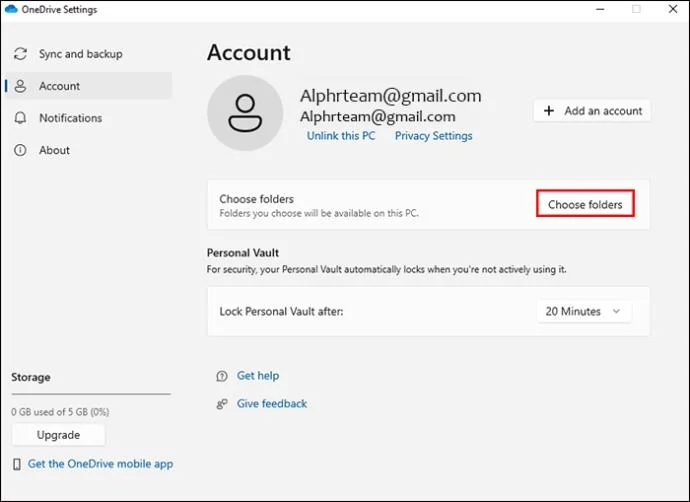Click the Personal Vault security description text
This screenshot has width=690, height=502.
coord(387,269)
